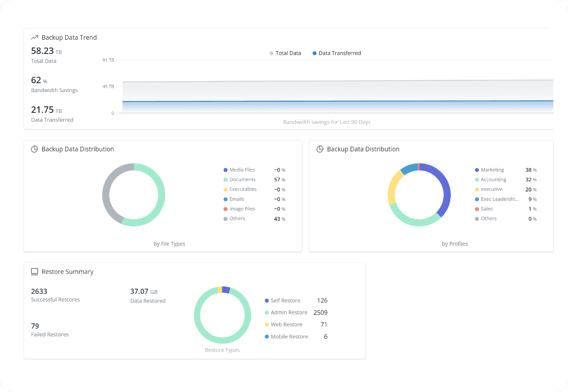This screenshot has height=392, width=568.
Task: Open details for the Documents legend entry
Action: 242,179
